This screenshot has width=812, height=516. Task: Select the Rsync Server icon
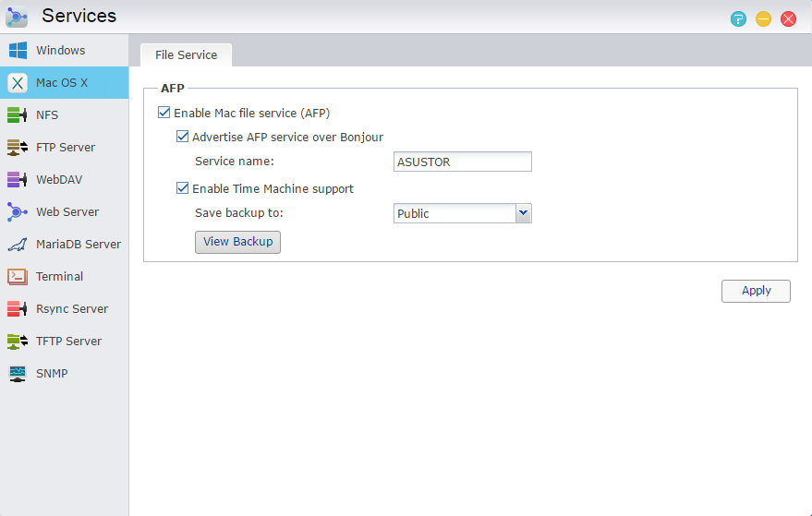click(18, 309)
